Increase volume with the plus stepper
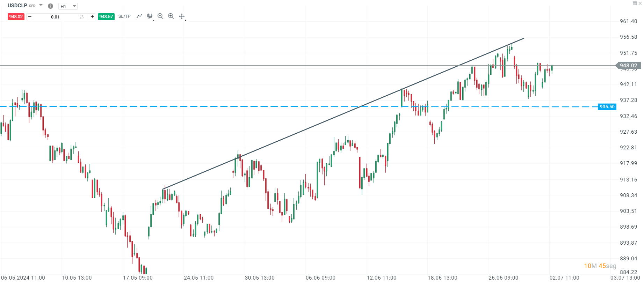644x282 pixels. click(92, 17)
